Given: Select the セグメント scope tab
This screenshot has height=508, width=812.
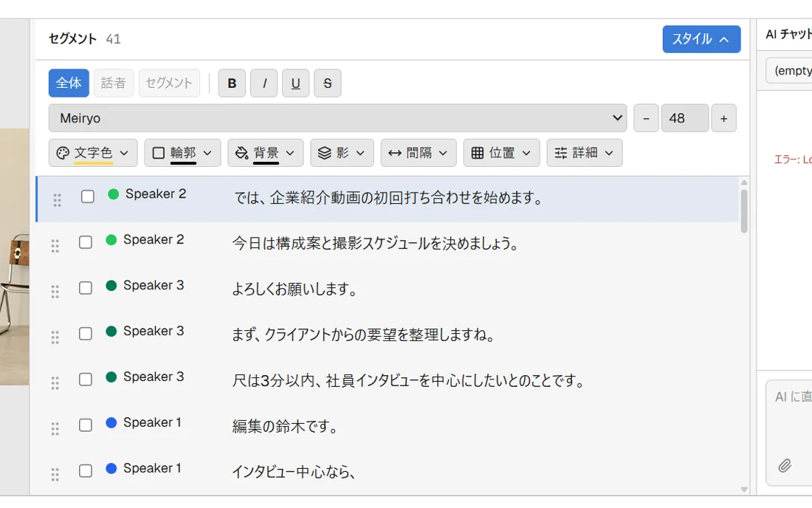Looking at the screenshot, I should 169,83.
